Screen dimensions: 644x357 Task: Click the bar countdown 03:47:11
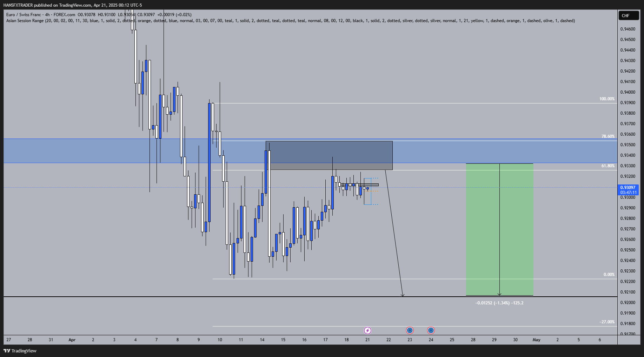pyautogui.click(x=628, y=193)
